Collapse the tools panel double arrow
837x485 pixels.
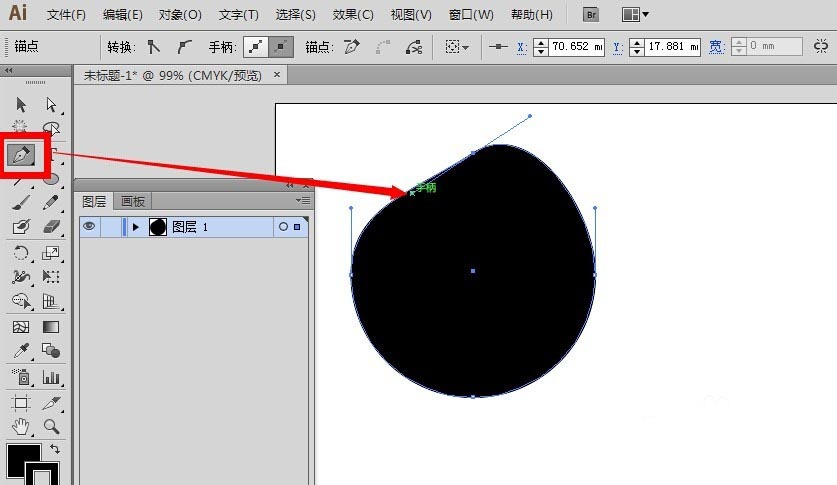pyautogui.click(x=8, y=70)
